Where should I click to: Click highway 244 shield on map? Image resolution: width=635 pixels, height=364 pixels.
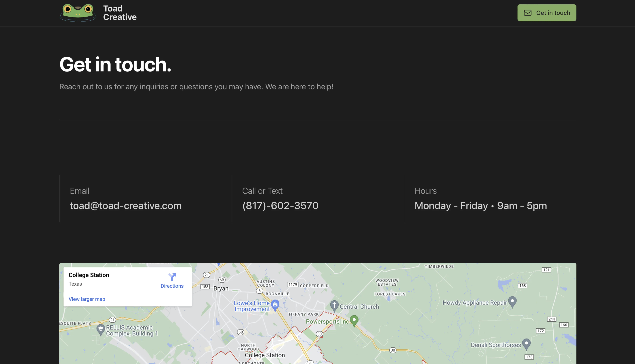(551, 319)
